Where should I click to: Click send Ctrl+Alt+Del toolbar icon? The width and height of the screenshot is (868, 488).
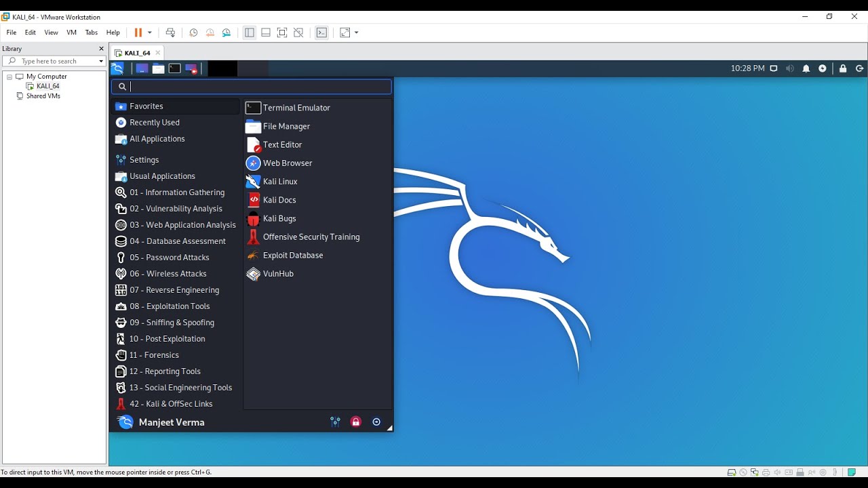[x=170, y=33]
